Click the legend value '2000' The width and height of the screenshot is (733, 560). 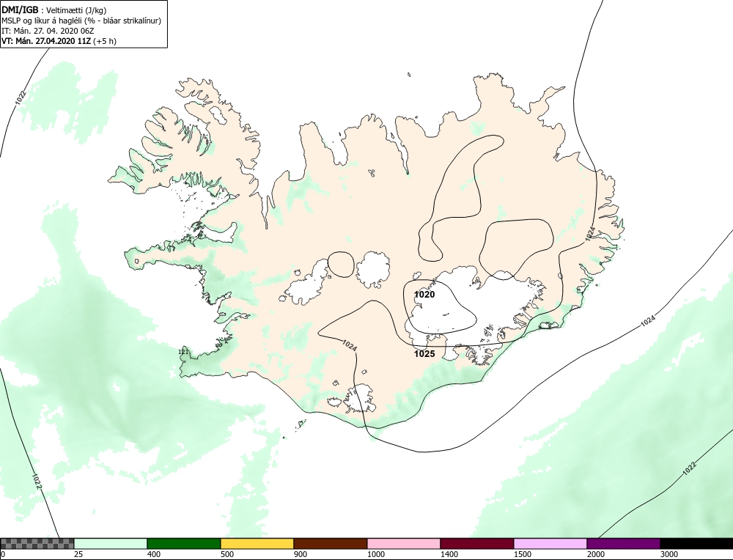pyautogui.click(x=596, y=554)
